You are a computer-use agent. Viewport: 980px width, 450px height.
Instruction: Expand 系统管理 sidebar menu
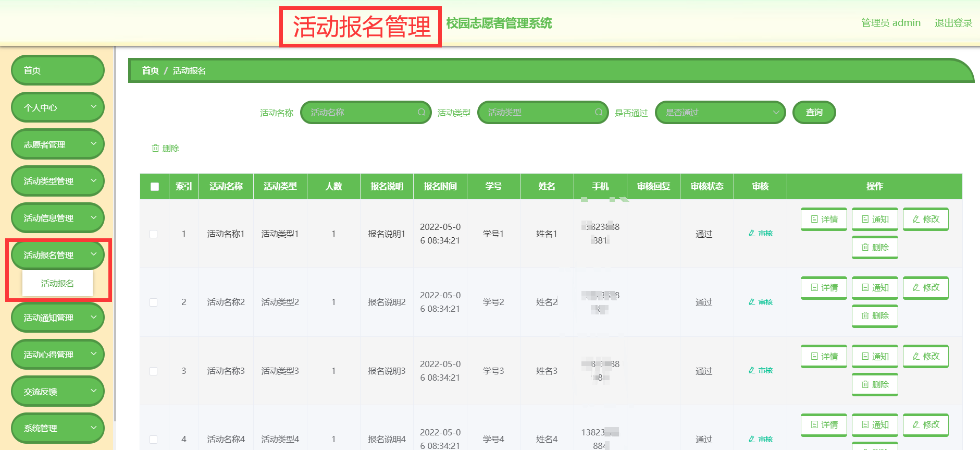coord(58,428)
